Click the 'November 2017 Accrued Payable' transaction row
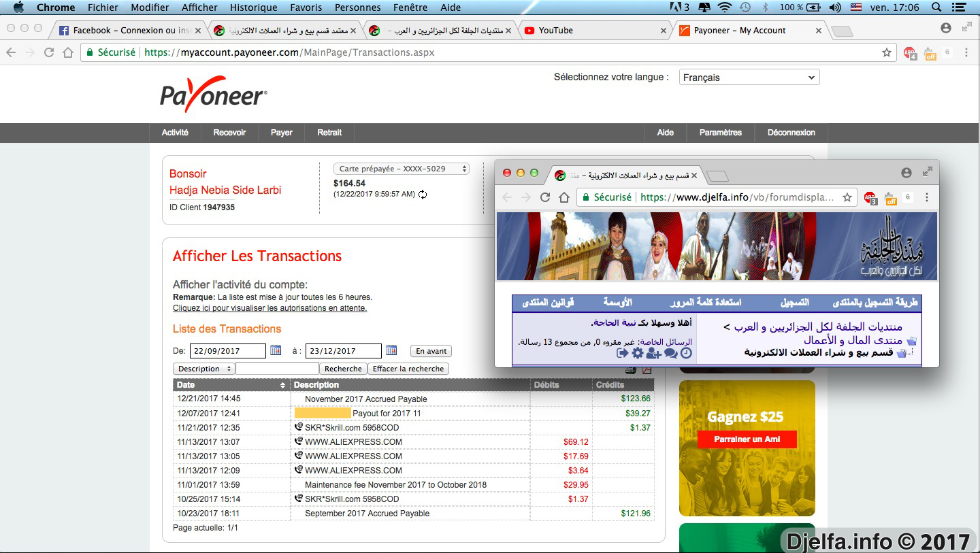Screen dimensions: 980x553 coord(413,399)
